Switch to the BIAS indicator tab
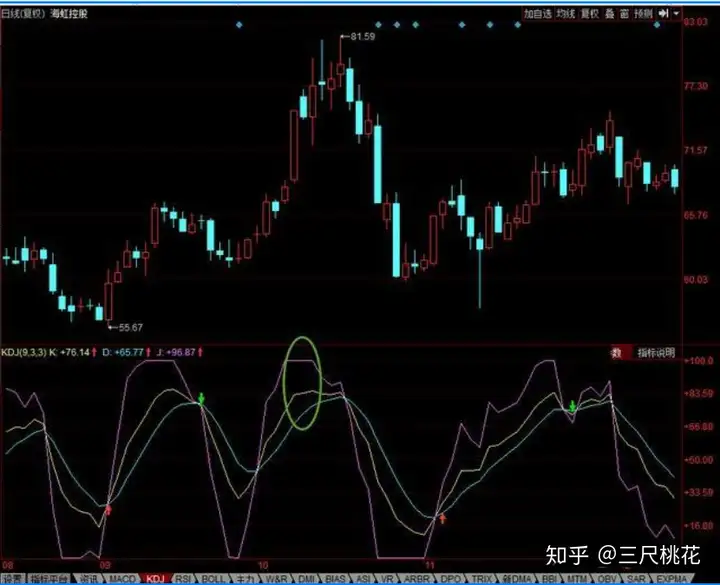Image resolution: width=720 pixels, height=585 pixels. [335, 579]
